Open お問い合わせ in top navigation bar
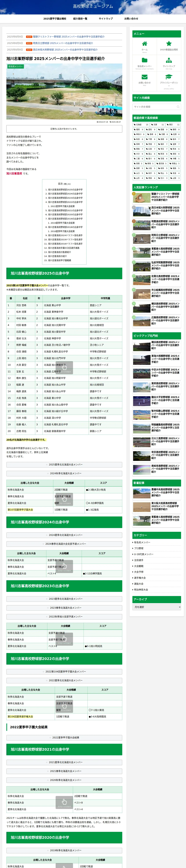Viewport: 186px width, 868px height. click(x=131, y=19)
